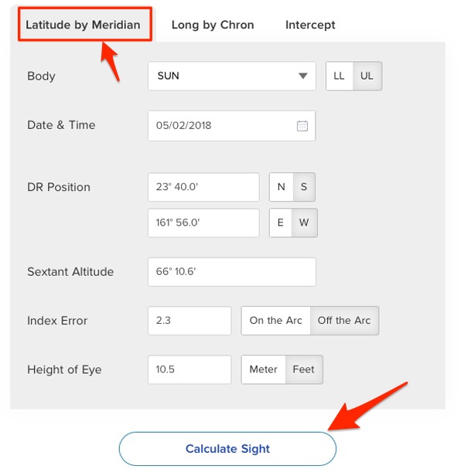Choose N for latitude hemisphere
Image resolution: width=464 pixels, height=476 pixels.
[281, 187]
